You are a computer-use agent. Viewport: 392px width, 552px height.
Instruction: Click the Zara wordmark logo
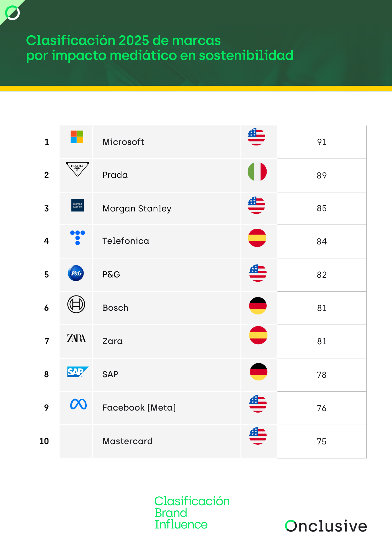click(76, 338)
